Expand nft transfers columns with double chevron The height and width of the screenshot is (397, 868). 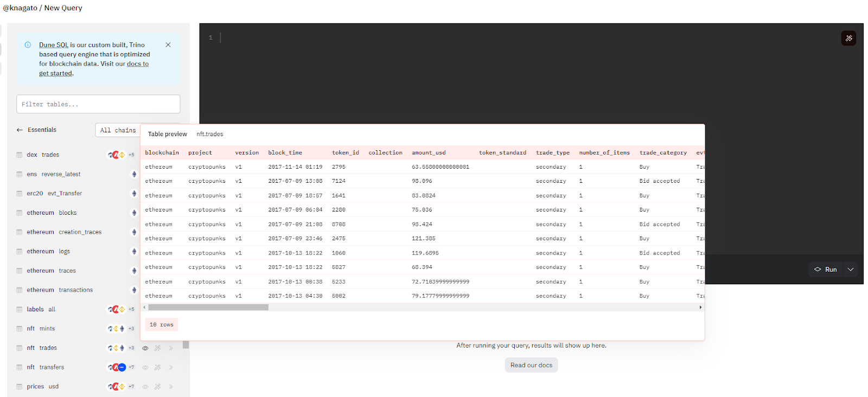pos(170,367)
